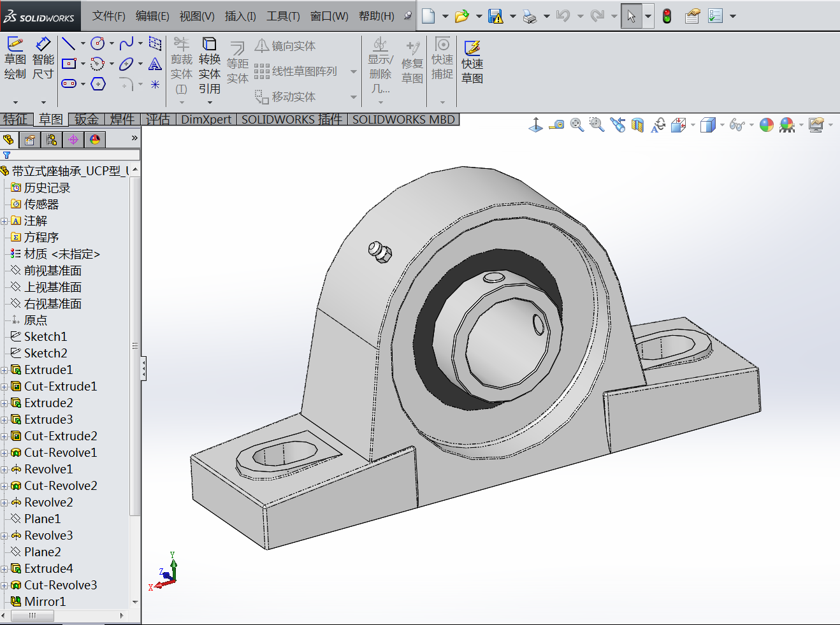Click the Smart Dimension tool
The height and width of the screenshot is (625, 840).
[x=43, y=59]
